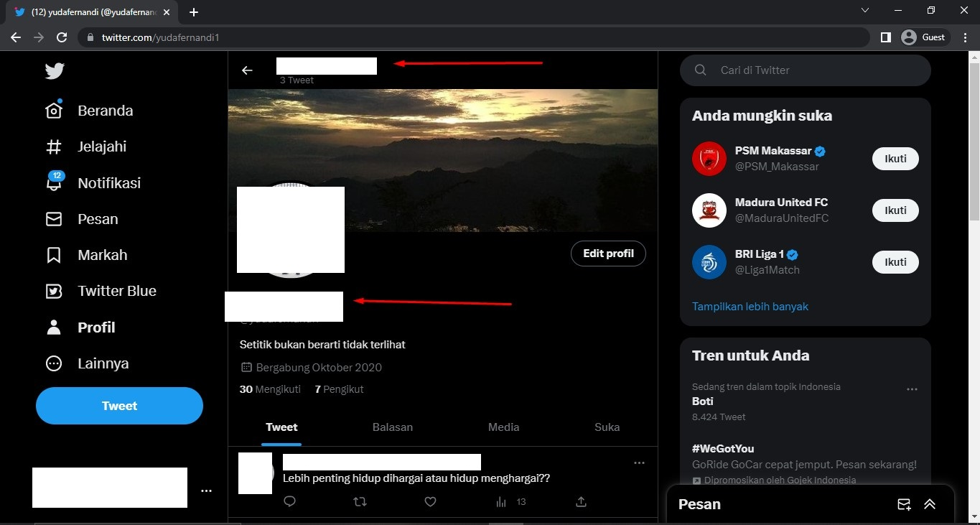This screenshot has height=525, width=980.
Task: Open PSM Makassar profile avatar
Action: click(709, 159)
